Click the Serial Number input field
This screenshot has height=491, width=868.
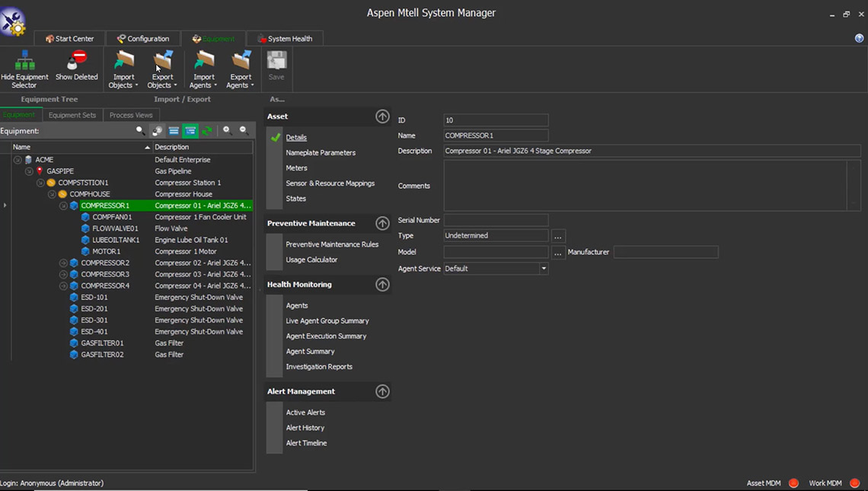pyautogui.click(x=496, y=220)
